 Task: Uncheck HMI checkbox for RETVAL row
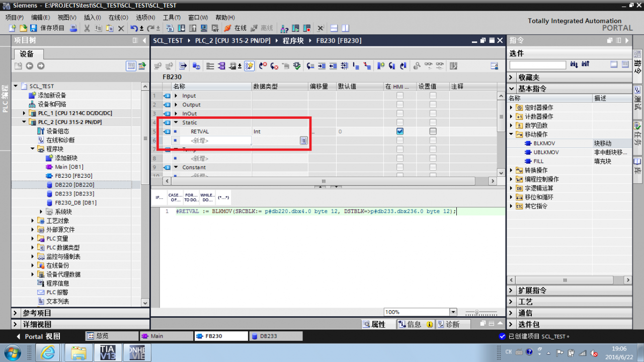tap(399, 131)
